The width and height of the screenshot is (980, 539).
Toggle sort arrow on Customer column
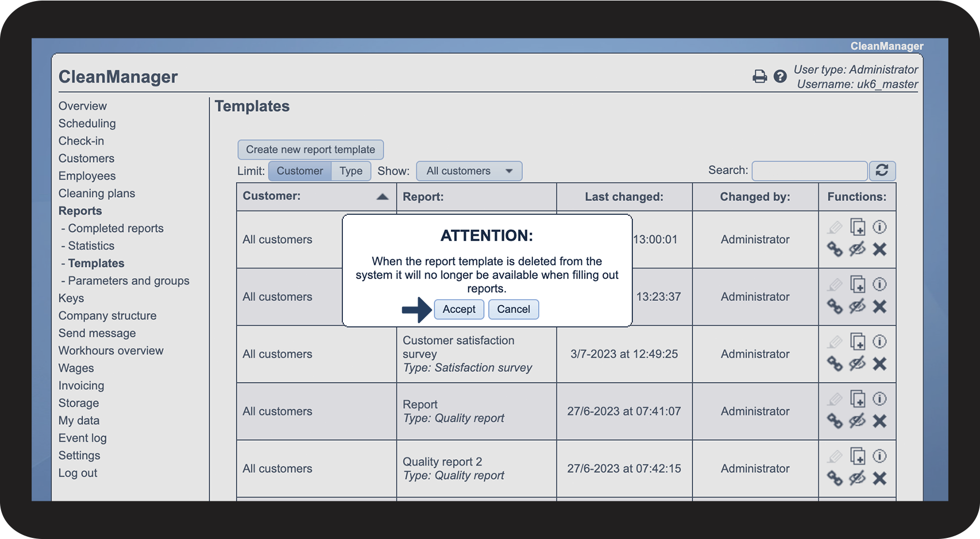click(382, 197)
